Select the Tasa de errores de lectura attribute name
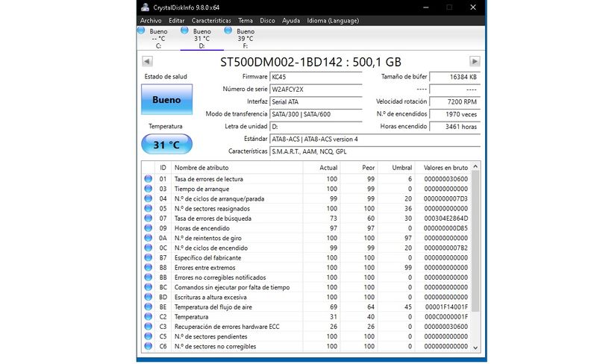 pyautogui.click(x=209, y=179)
